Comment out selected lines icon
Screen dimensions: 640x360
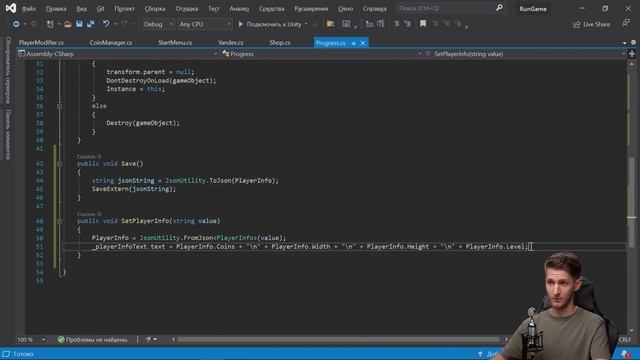coord(396,24)
